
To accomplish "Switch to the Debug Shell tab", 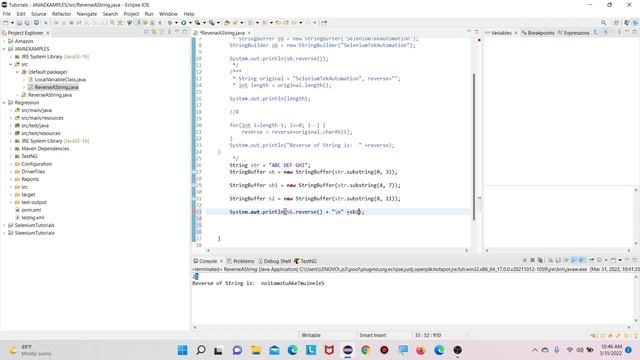I will 275,261.
